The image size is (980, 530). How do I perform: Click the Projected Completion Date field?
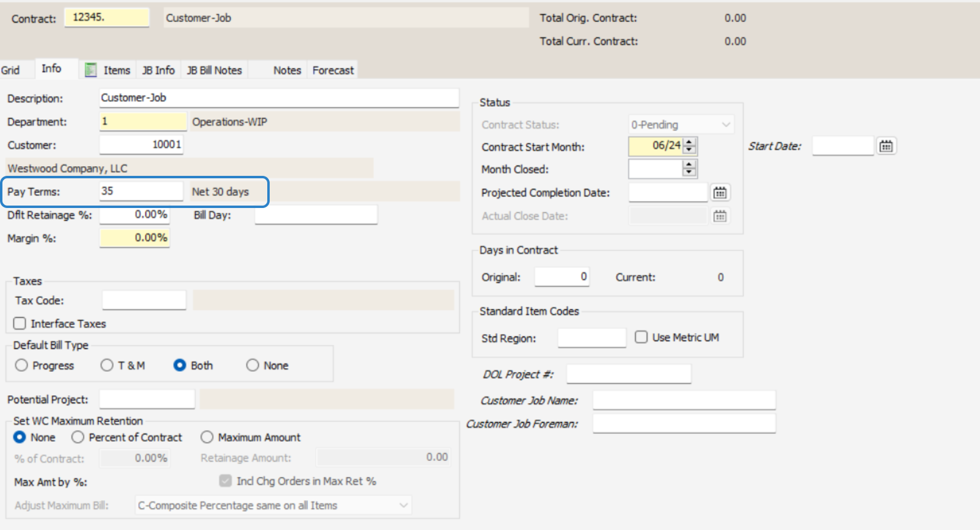pos(668,193)
